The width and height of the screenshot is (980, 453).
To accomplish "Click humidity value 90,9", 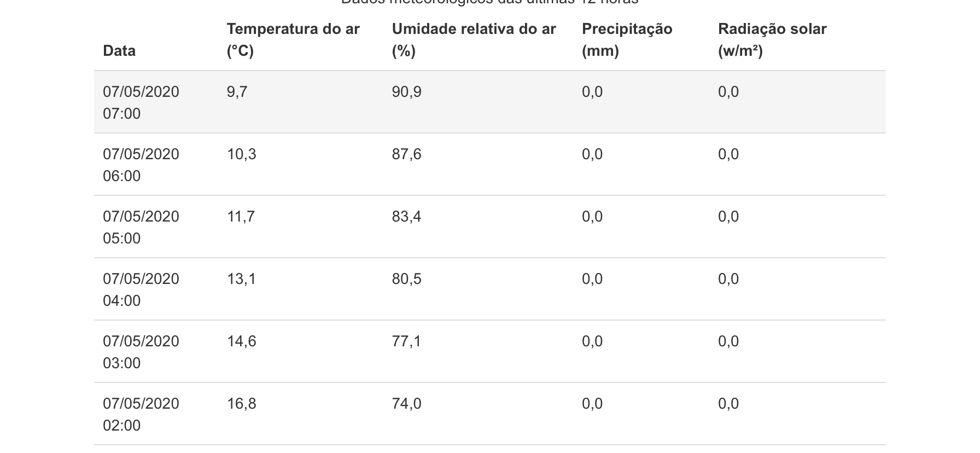I will click(x=407, y=91).
